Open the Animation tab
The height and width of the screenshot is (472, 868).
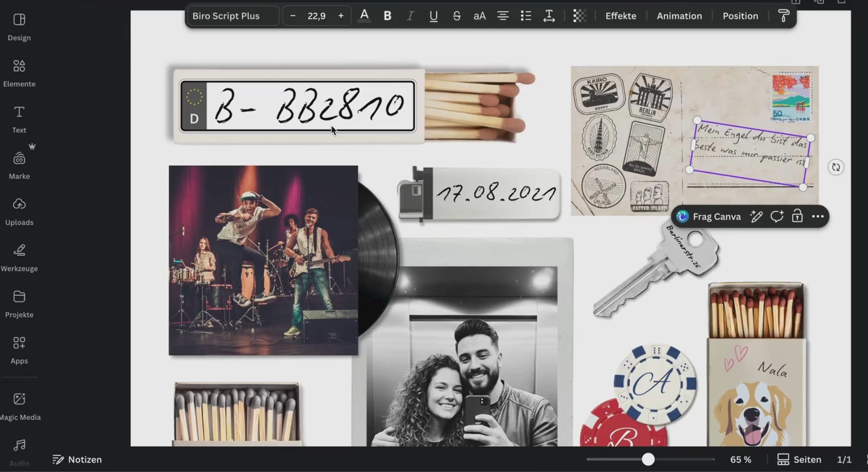coord(679,16)
